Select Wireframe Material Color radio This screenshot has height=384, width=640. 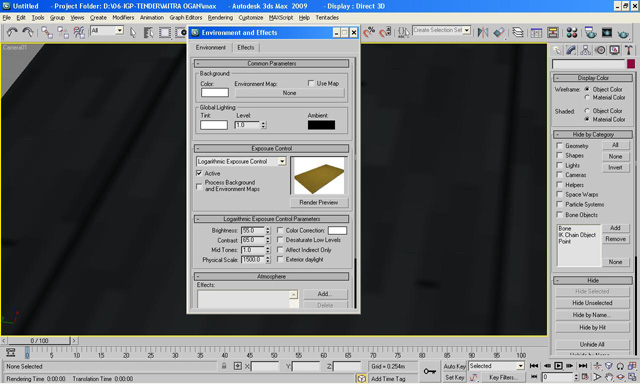click(587, 97)
